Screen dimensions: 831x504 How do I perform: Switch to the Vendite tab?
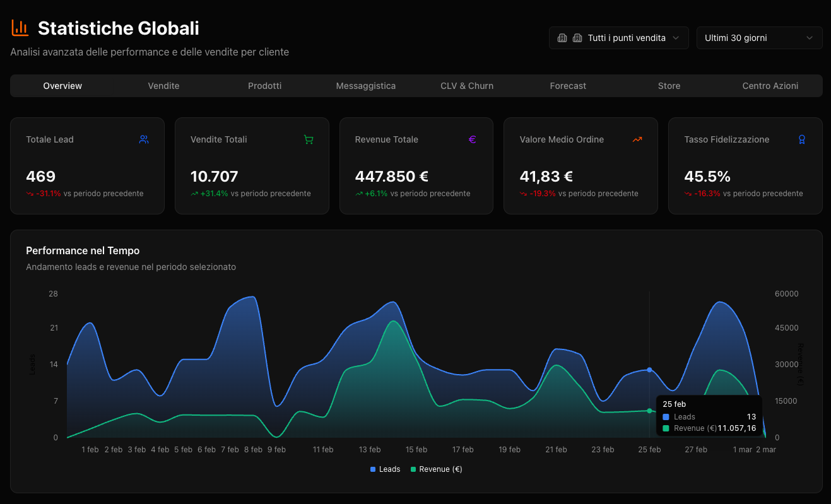point(163,86)
